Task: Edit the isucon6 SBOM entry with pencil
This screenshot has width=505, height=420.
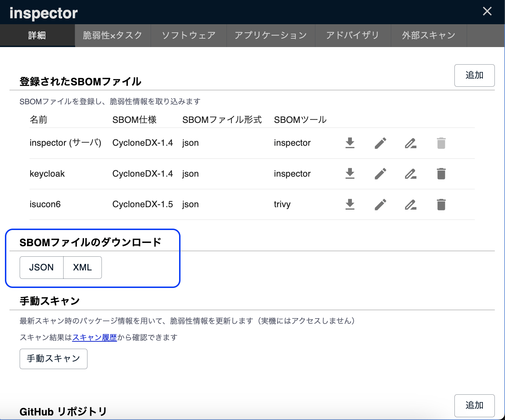Action: (x=380, y=204)
